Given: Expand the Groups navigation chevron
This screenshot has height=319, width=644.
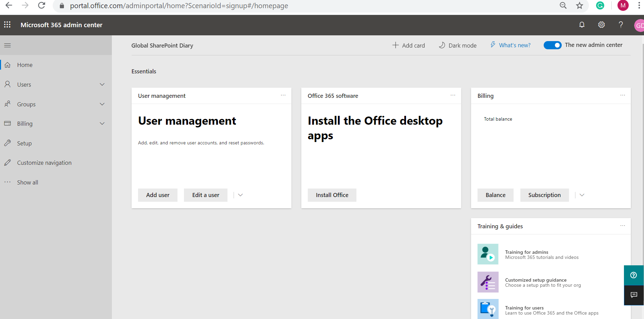Looking at the screenshot, I should point(102,104).
